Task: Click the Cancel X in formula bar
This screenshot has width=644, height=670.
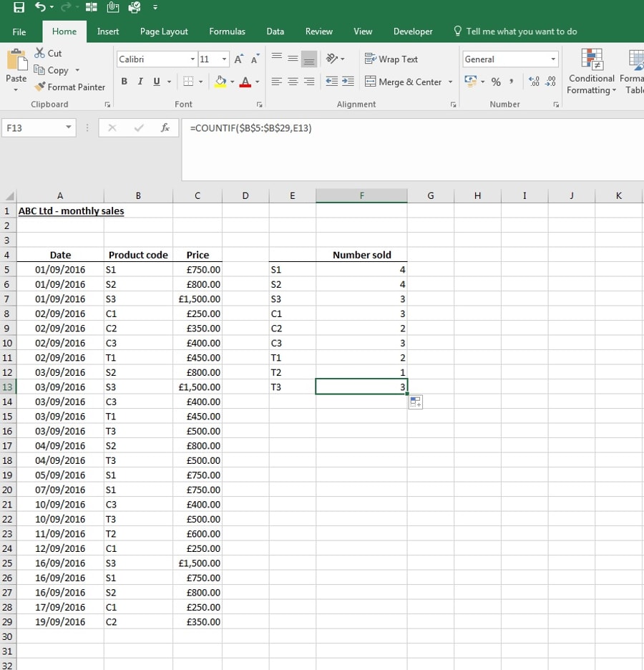Action: click(x=112, y=127)
